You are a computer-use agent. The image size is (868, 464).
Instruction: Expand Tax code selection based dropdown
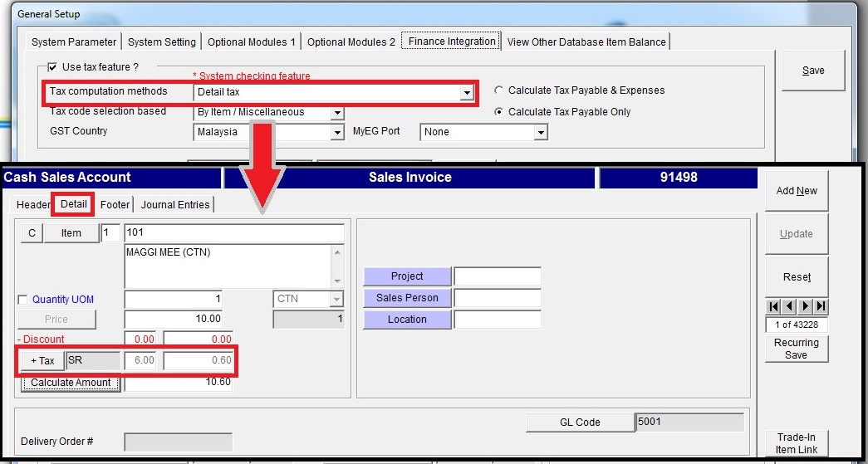[337, 113]
